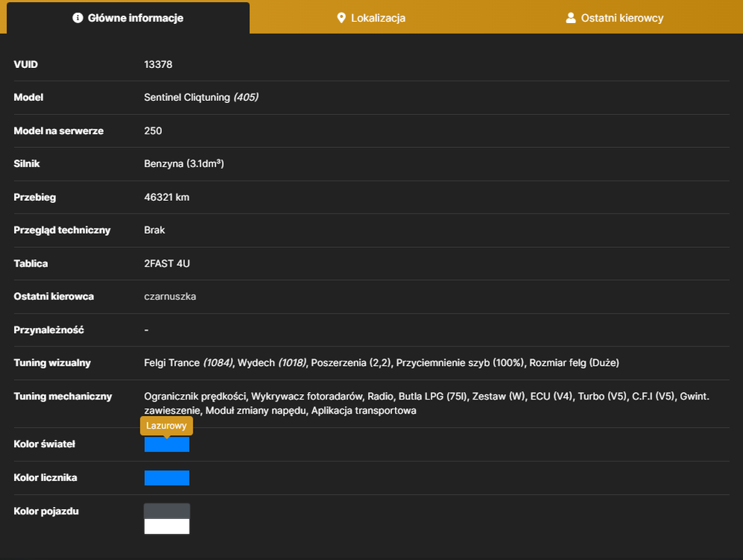This screenshot has height=560, width=743.
Task: Click the Sentinel Cliqtuning model name
Action: [x=187, y=98]
